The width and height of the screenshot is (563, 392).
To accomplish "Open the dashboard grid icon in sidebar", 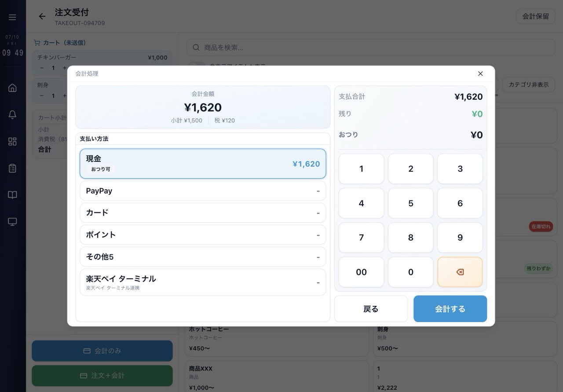I will [12, 142].
